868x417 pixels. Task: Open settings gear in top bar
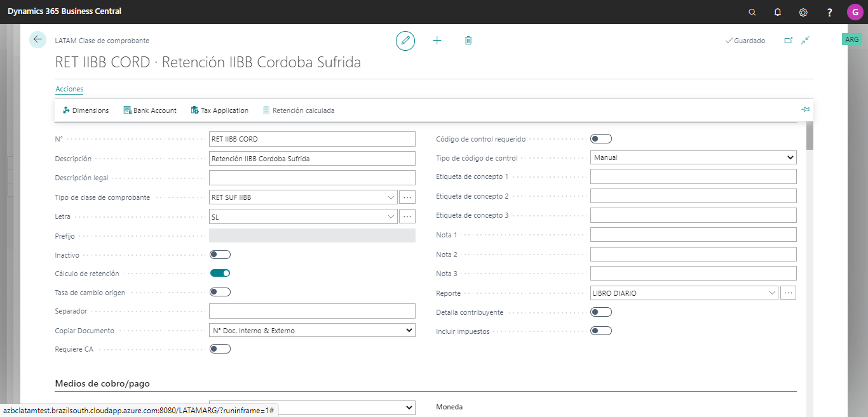pos(803,12)
